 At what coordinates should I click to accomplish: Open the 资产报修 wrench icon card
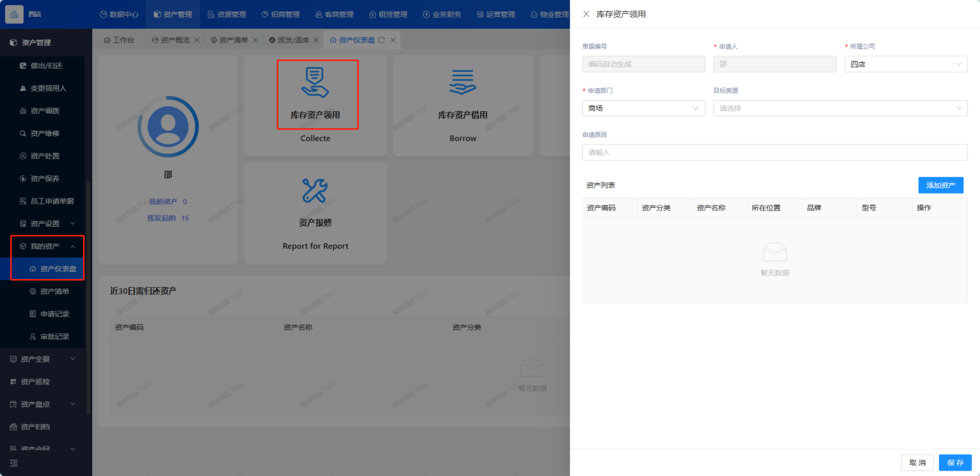pyautogui.click(x=315, y=190)
